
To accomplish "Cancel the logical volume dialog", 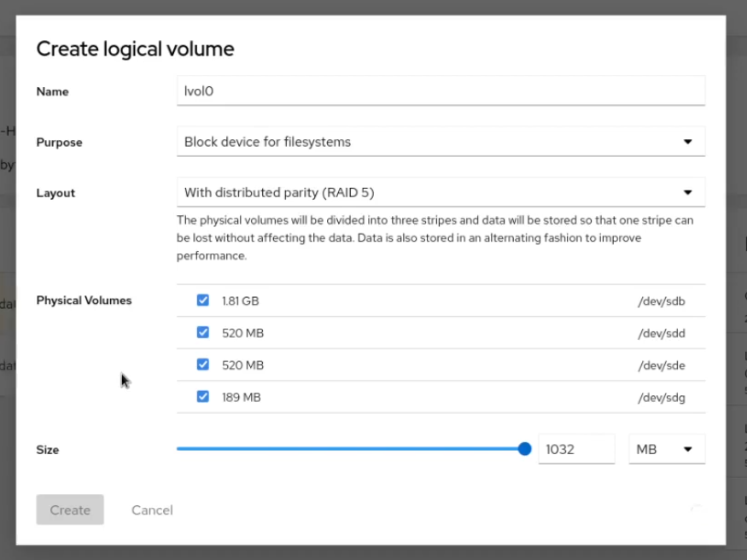I will coord(152,510).
